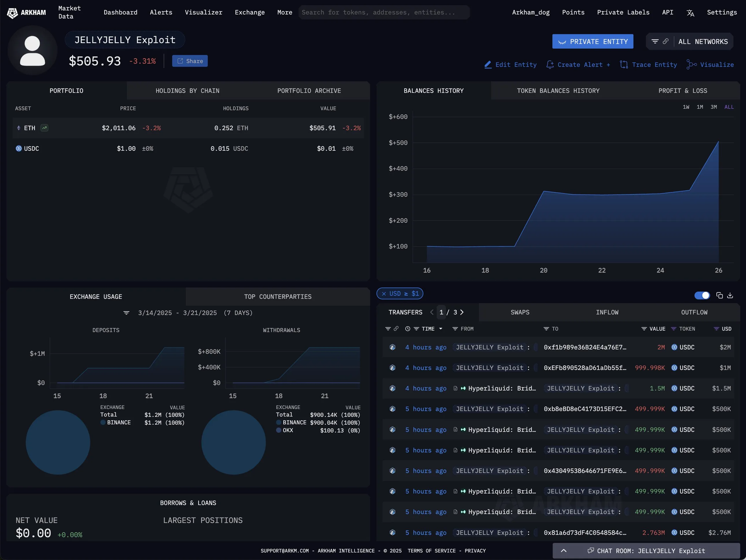Click the Terms of Service footer link
This screenshot has height=560, width=746.
click(431, 550)
